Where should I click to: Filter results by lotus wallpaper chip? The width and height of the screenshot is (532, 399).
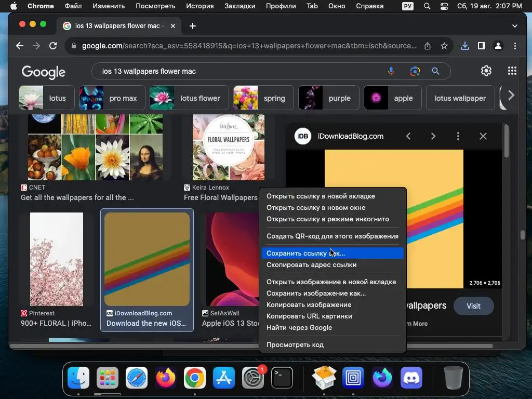(460, 98)
